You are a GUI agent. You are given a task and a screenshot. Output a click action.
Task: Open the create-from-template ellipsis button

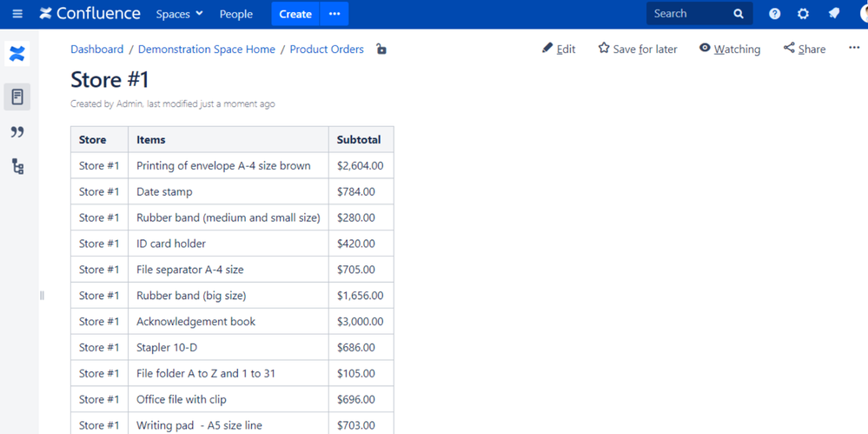335,14
